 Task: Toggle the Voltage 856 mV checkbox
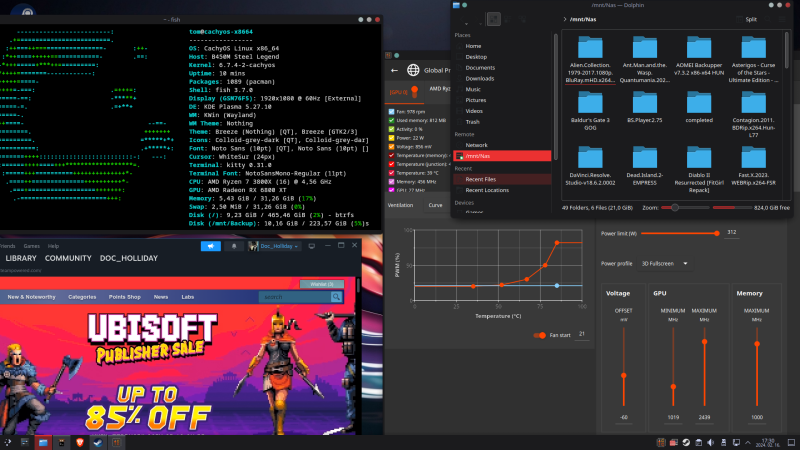point(391,146)
